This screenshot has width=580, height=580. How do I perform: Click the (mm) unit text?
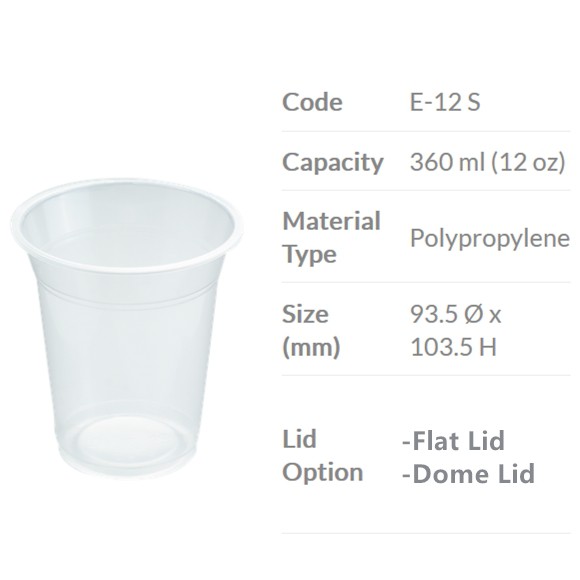[x=311, y=347]
